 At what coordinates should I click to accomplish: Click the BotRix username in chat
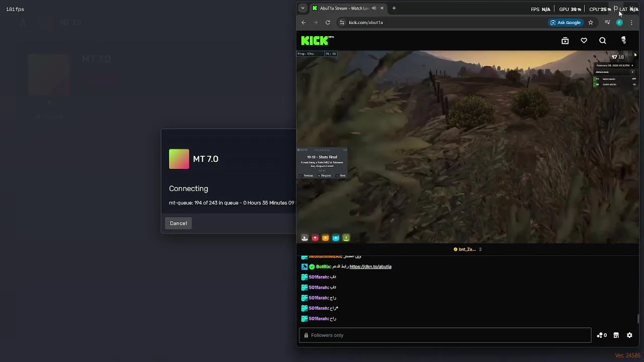[324, 266]
